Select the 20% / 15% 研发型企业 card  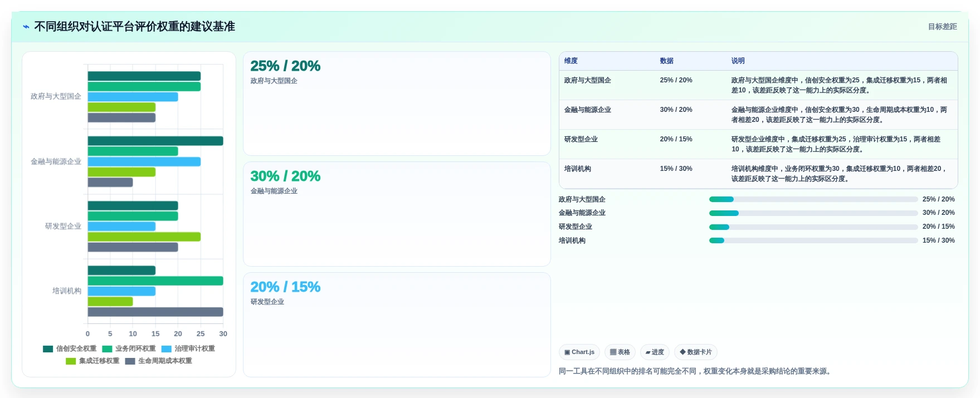pyautogui.click(x=397, y=325)
